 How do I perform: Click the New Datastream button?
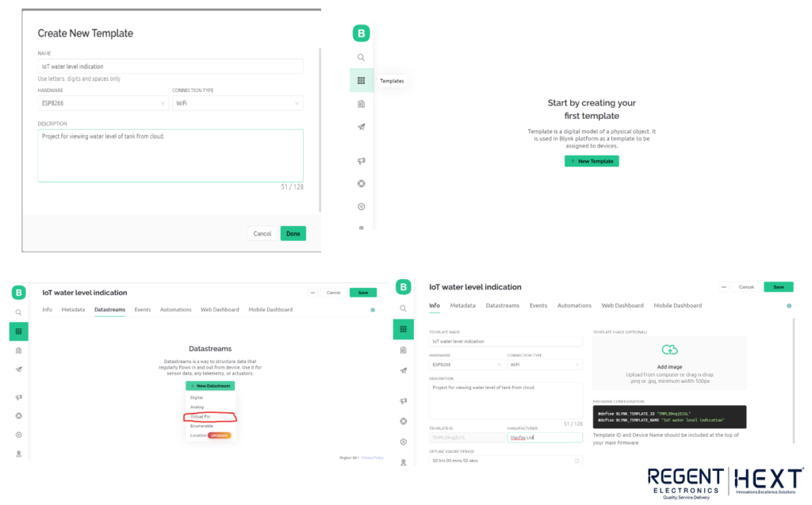tap(210, 386)
